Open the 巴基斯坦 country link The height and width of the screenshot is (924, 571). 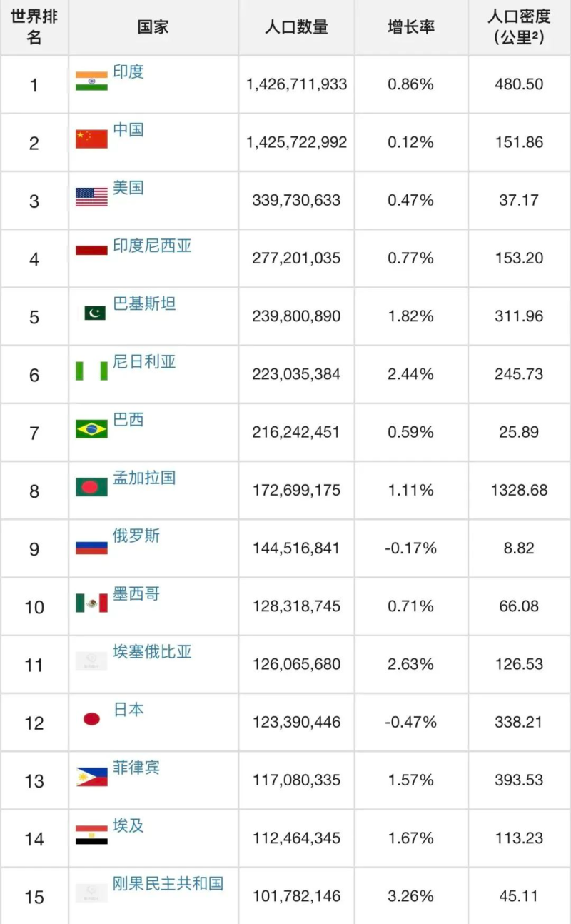[144, 303]
